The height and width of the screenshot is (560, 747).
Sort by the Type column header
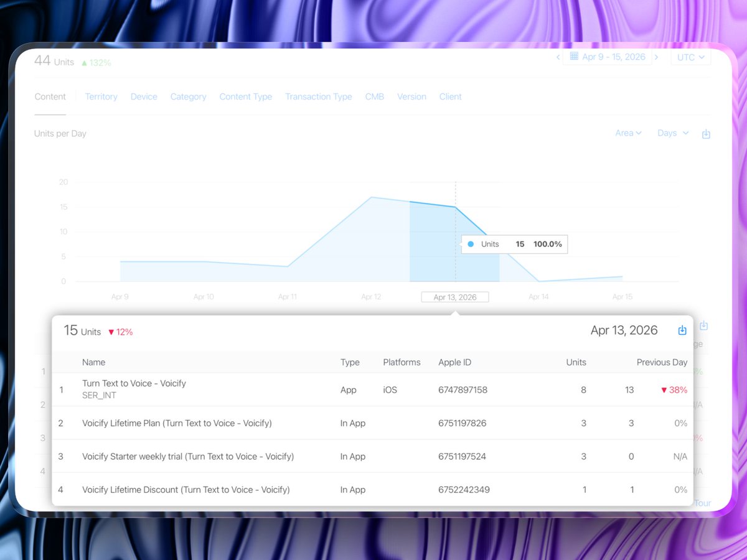point(350,362)
